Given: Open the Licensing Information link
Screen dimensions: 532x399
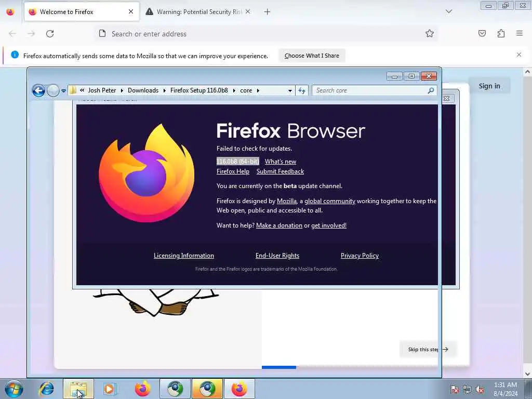Looking at the screenshot, I should tap(184, 256).
